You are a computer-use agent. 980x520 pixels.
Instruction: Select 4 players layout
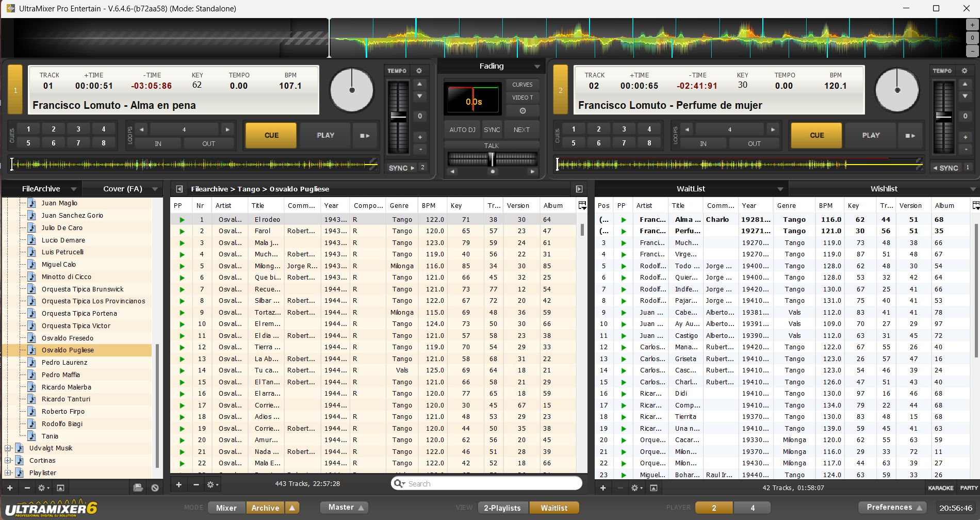pyautogui.click(x=753, y=508)
